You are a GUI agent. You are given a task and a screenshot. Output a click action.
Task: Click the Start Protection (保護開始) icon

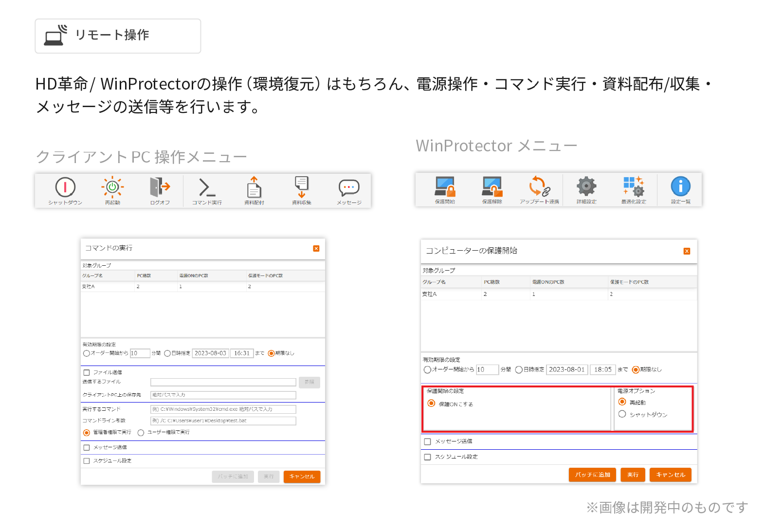(x=445, y=186)
